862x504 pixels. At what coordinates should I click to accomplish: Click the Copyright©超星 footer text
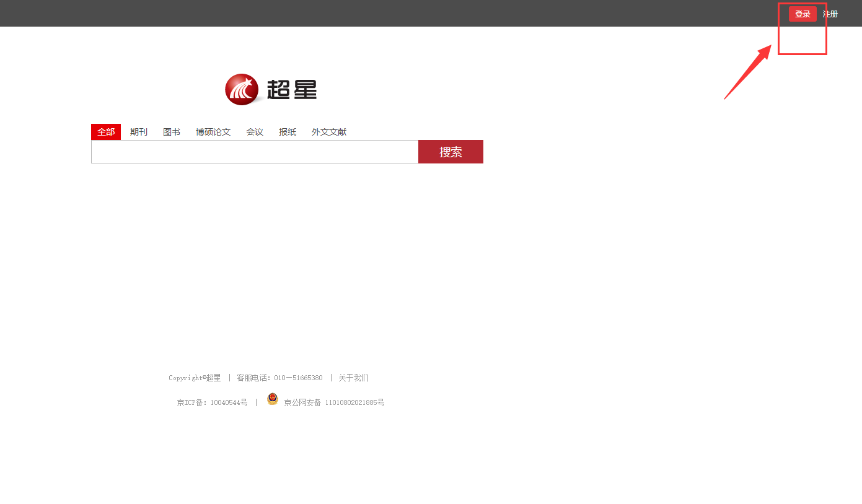(x=195, y=378)
